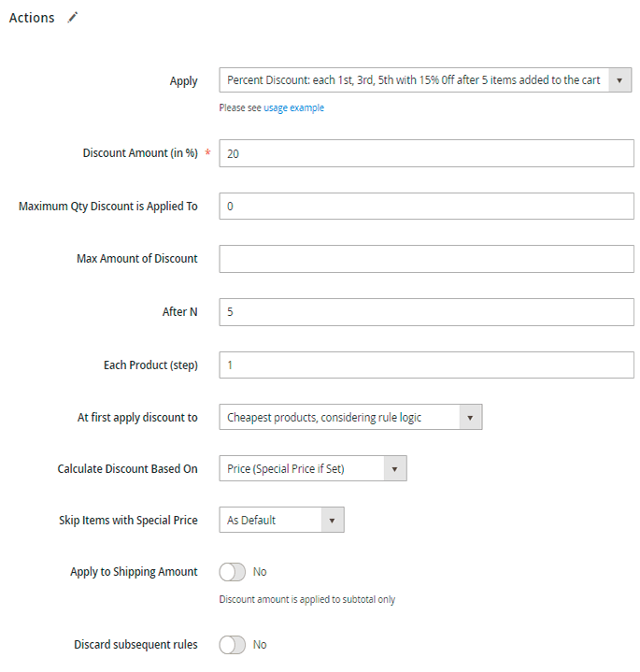Click the 'Skip Items with Special Price' label
This screenshot has width=640, height=672.
tap(128, 521)
